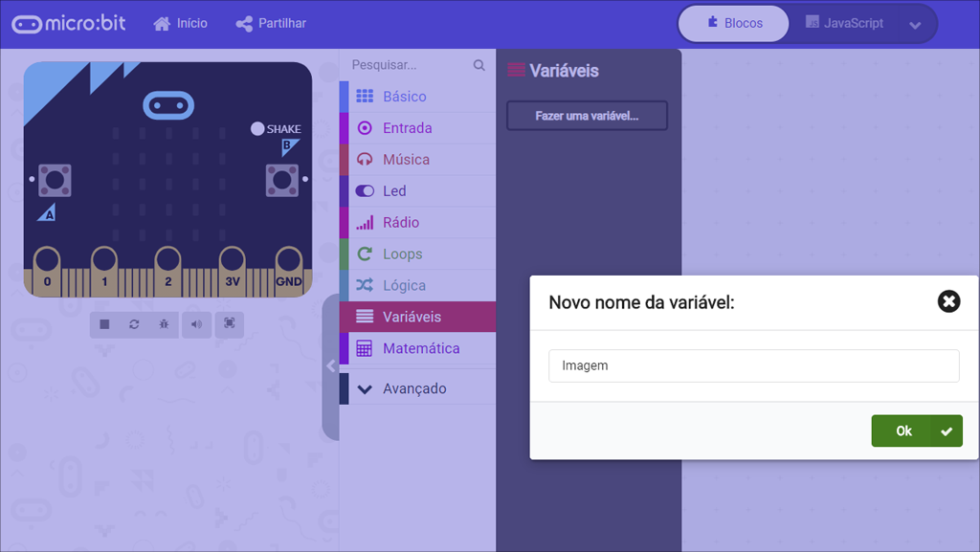Switch to JavaScript editor view
The height and width of the screenshot is (552, 980).
pos(844,24)
